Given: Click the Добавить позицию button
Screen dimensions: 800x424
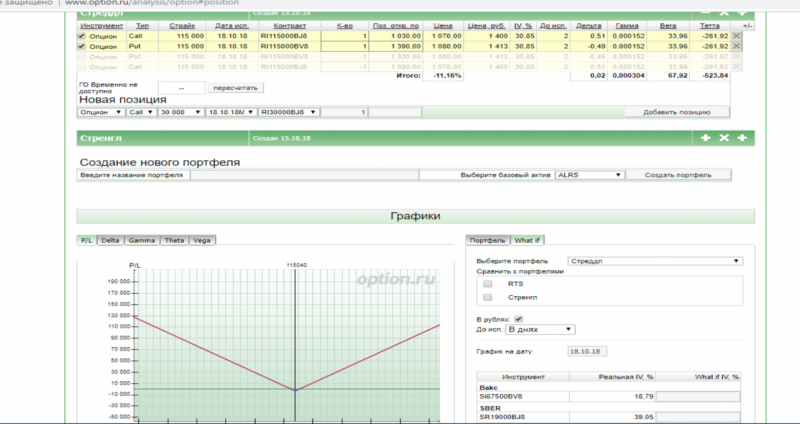Looking at the screenshot, I should [x=677, y=112].
